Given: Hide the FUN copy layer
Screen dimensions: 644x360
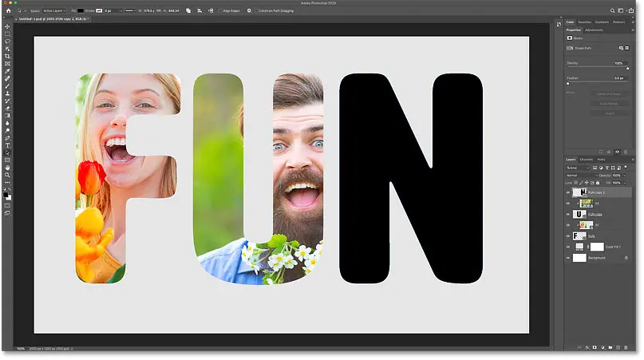Looking at the screenshot, I should pyautogui.click(x=568, y=214).
